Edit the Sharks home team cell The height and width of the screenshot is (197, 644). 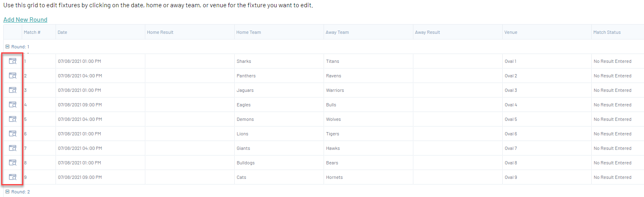pyautogui.click(x=244, y=61)
